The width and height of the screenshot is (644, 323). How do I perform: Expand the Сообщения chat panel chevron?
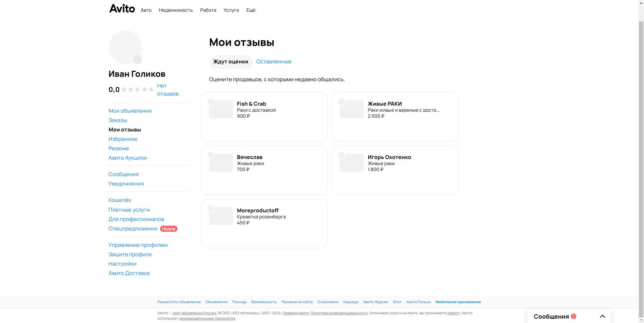pos(602,316)
